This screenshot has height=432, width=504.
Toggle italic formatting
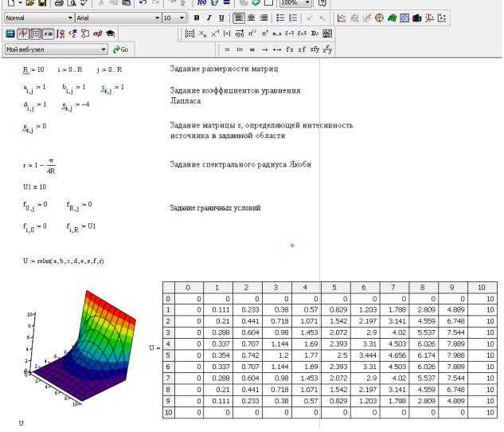pos(209,18)
